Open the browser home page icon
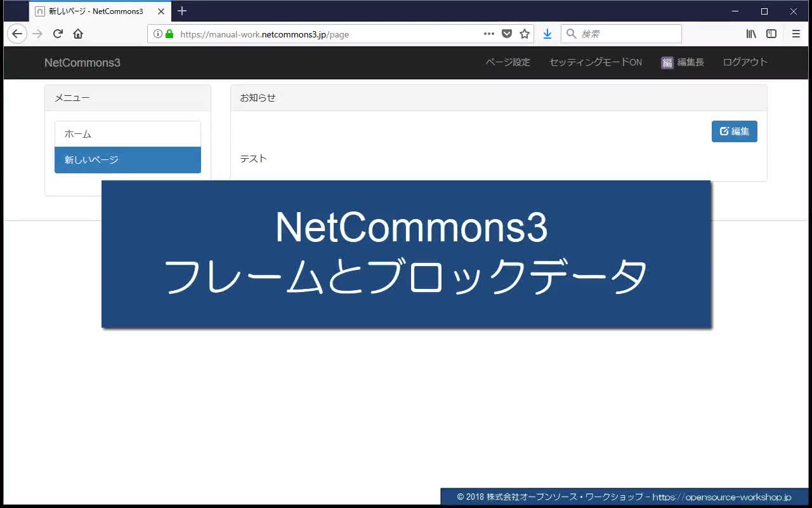812x508 pixels. (78, 34)
